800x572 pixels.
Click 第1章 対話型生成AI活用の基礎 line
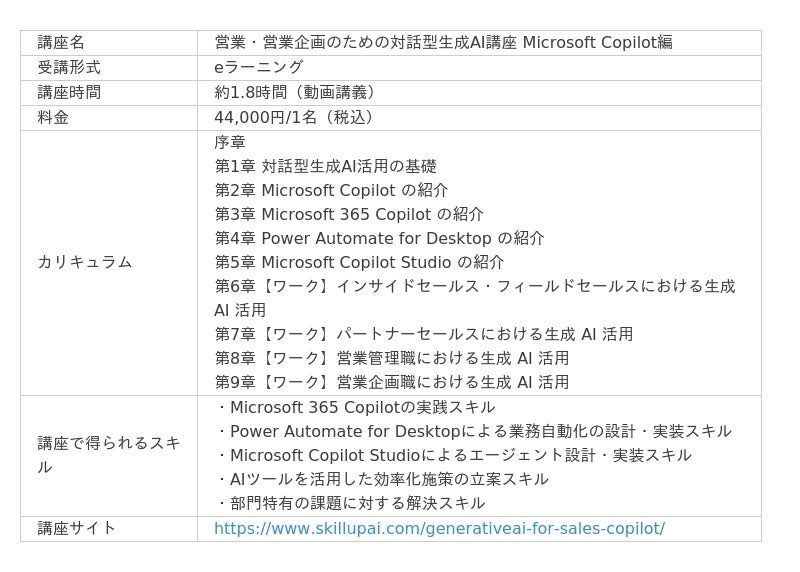click(326, 166)
